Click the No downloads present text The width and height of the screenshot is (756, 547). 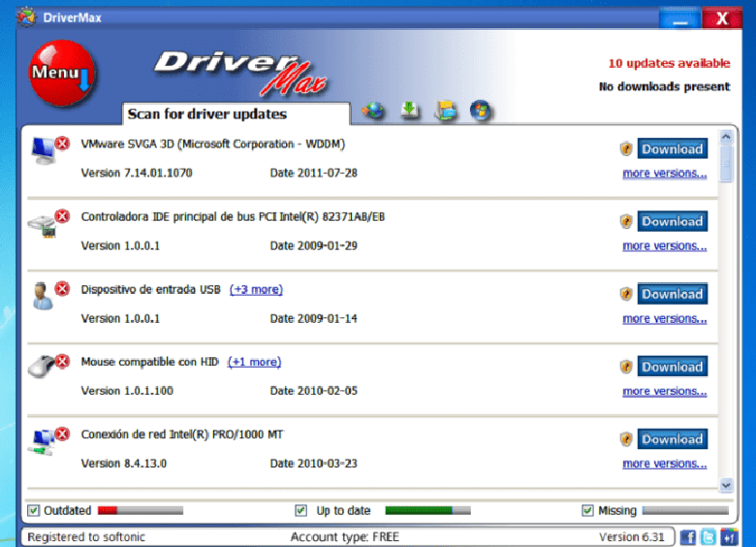[x=664, y=86]
